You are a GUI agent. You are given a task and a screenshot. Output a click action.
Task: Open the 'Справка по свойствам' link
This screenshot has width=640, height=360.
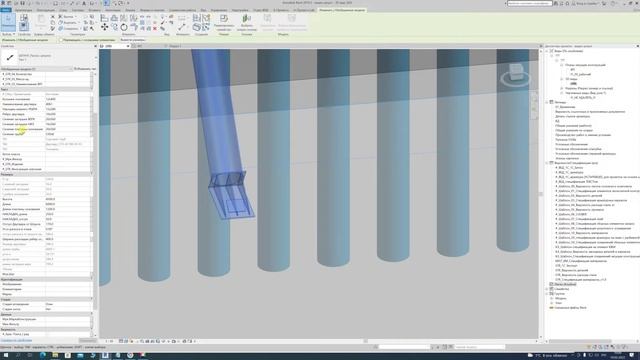16,340
